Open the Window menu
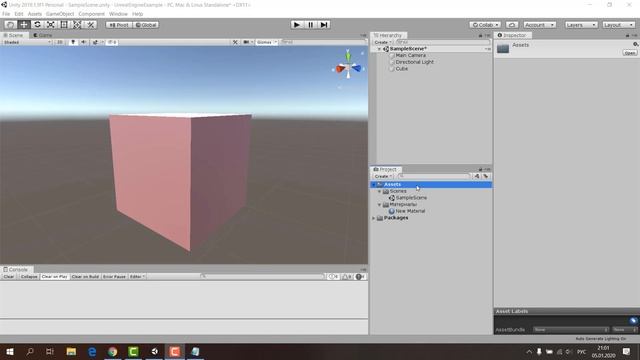 point(118,14)
